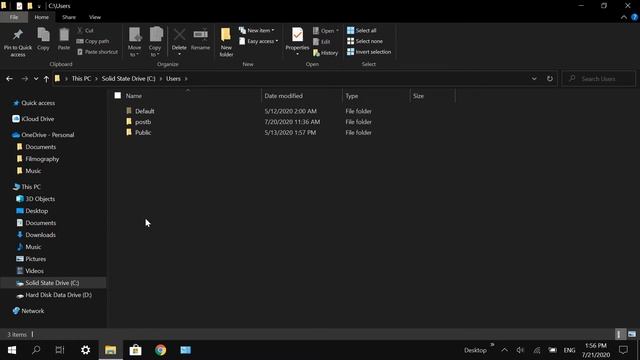
Task: Go up one level arrow
Action: (x=46, y=79)
